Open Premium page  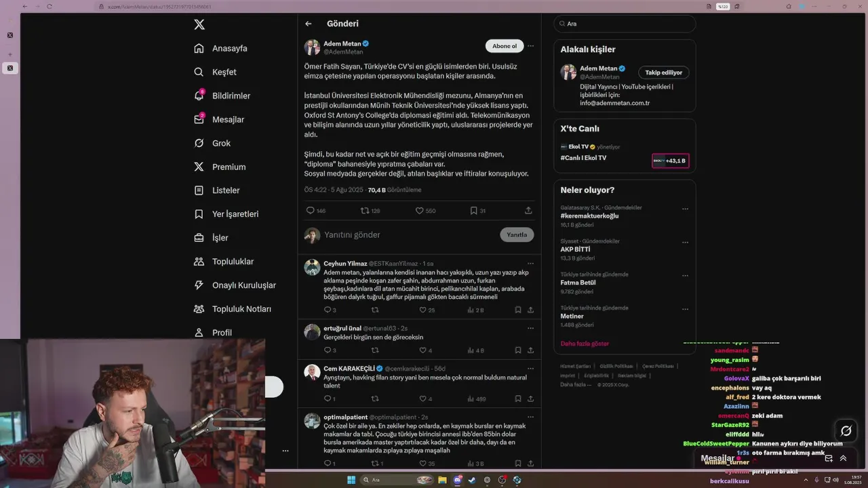click(x=220, y=167)
